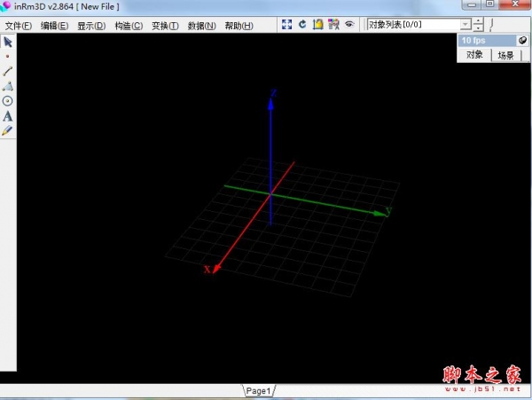Click the rotate refresh icon in toolbar
This screenshot has width=532, height=400.
click(x=302, y=25)
